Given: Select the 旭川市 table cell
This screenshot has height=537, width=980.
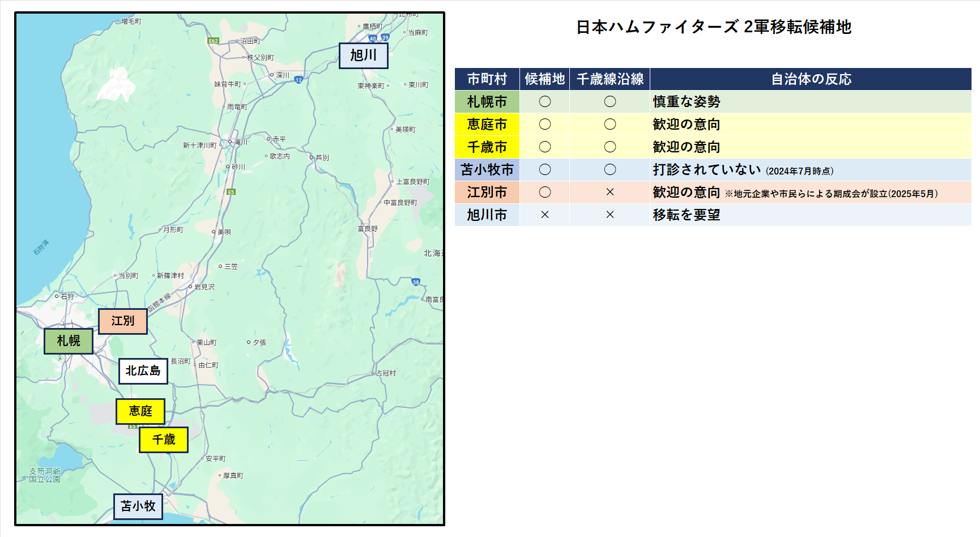Looking at the screenshot, I should (x=487, y=215).
